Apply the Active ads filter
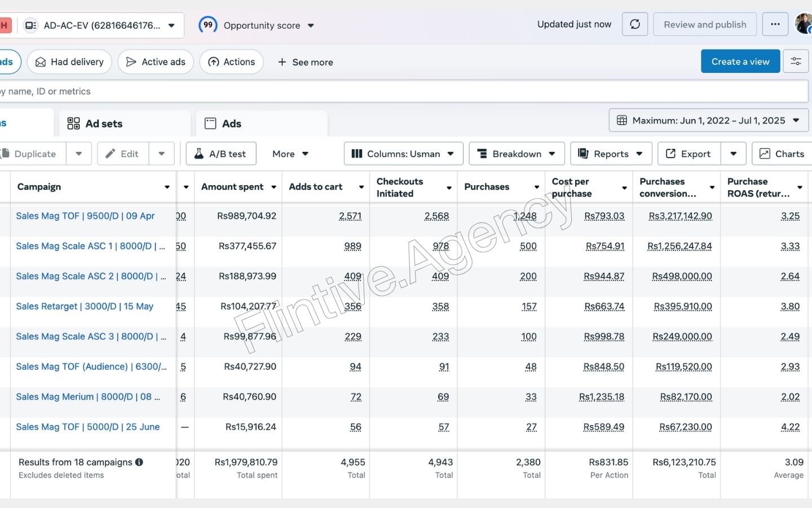 click(156, 62)
